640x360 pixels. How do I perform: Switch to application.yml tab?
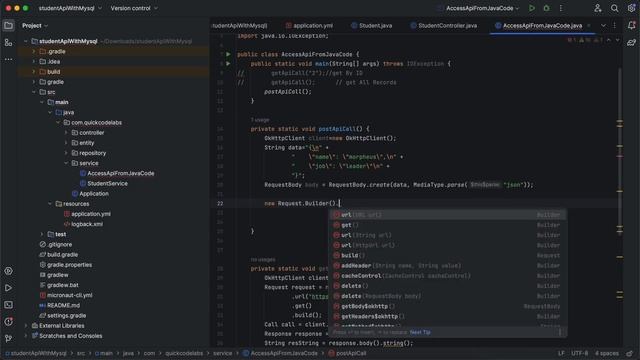click(309, 26)
